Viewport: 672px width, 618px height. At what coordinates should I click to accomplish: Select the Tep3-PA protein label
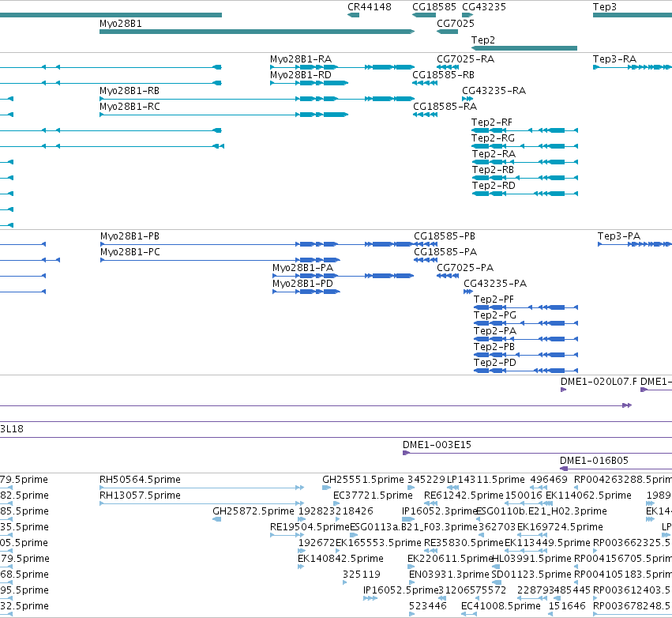(x=619, y=236)
